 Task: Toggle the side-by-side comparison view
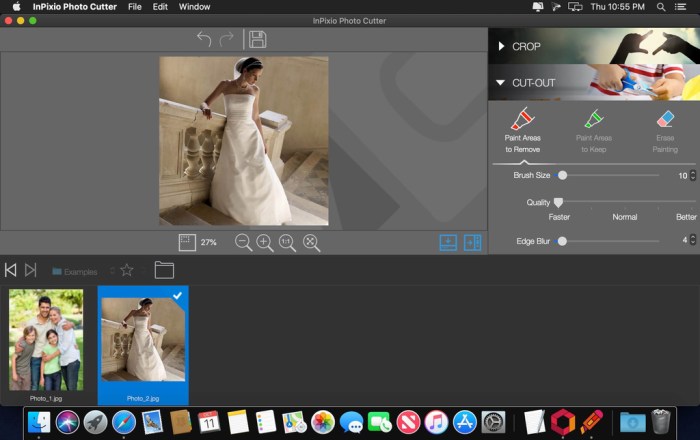[x=472, y=242]
